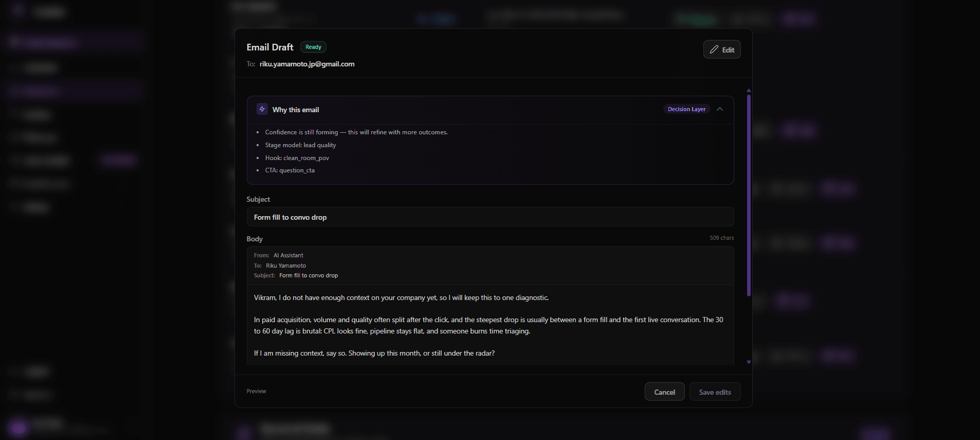This screenshot has width=980, height=440.
Task: Click the Why this email heading
Action: click(x=296, y=110)
